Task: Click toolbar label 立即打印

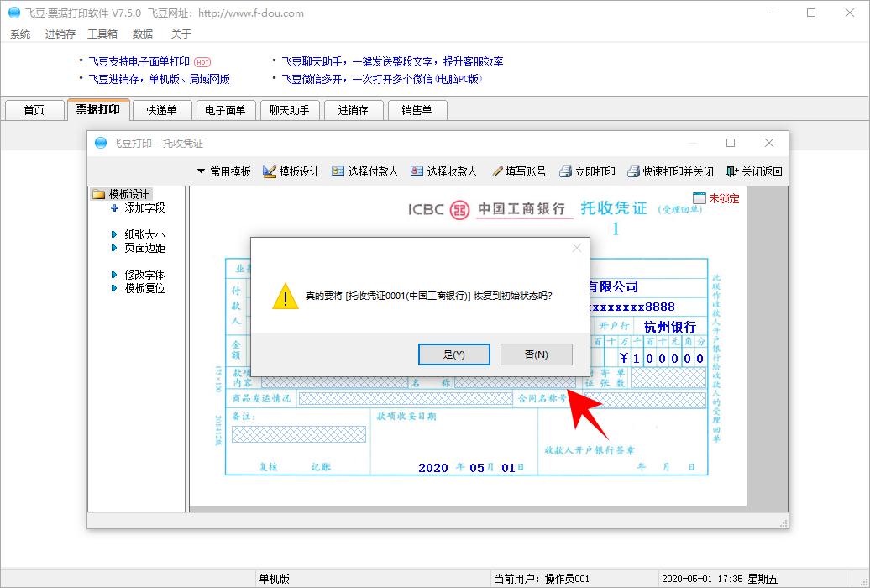Action: click(x=595, y=171)
